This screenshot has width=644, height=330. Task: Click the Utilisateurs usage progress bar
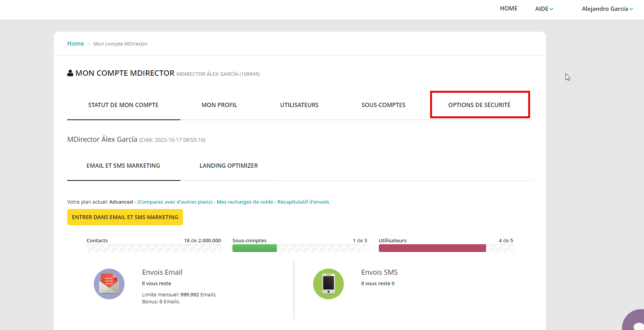click(x=446, y=248)
